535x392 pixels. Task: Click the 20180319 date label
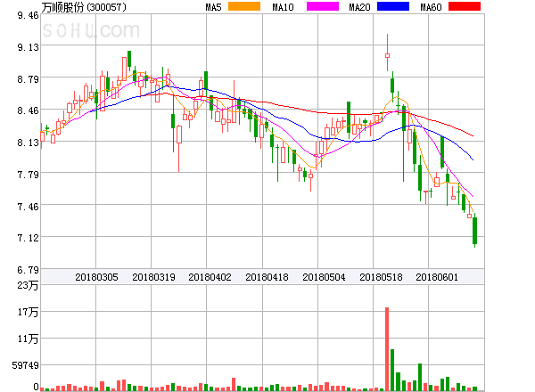(153, 277)
